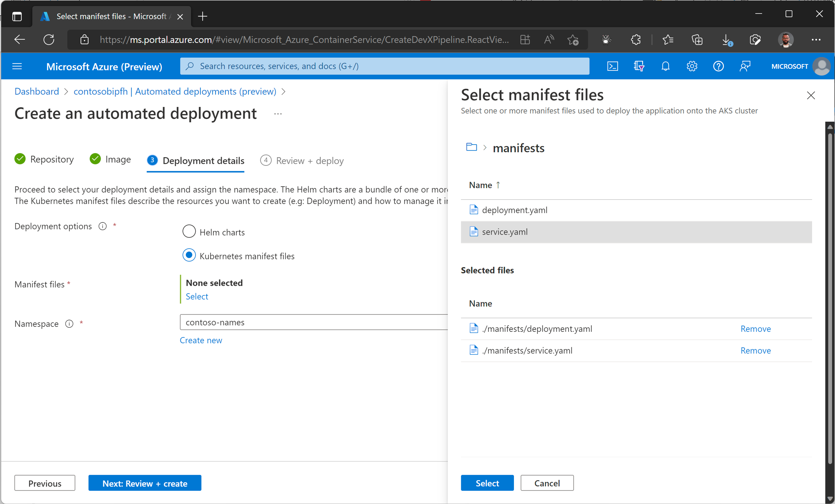Pick service.yaml in the file list
Screen dimensions: 835x504
click(x=636, y=232)
